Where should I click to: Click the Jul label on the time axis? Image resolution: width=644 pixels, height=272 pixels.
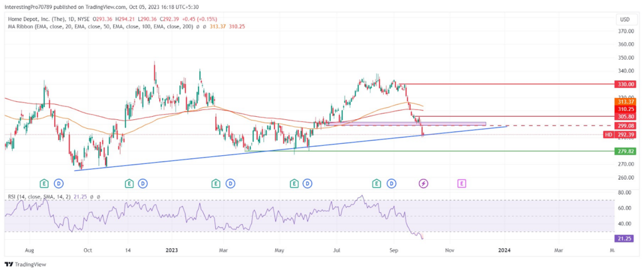pyautogui.click(x=337, y=249)
